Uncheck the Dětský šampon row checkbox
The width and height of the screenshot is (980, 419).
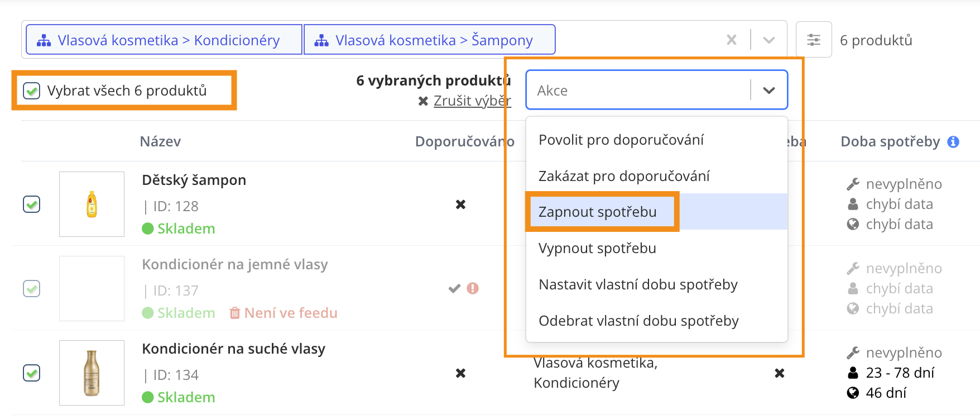coord(32,204)
